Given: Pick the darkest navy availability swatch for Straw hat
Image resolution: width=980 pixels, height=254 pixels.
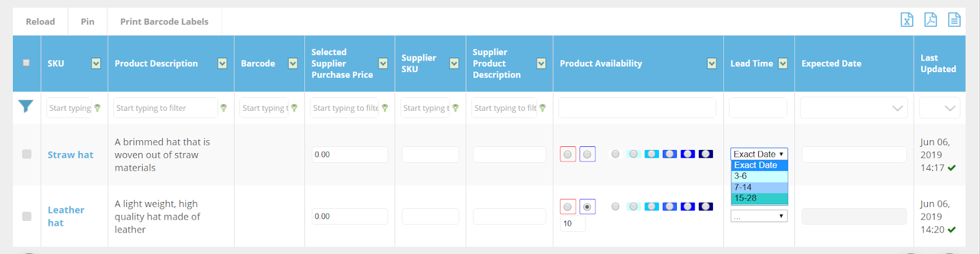Looking at the screenshot, I should point(706,154).
